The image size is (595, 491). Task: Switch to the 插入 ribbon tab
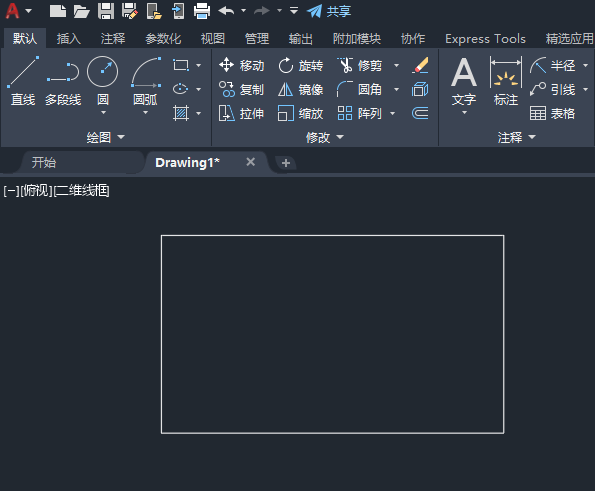(69, 39)
